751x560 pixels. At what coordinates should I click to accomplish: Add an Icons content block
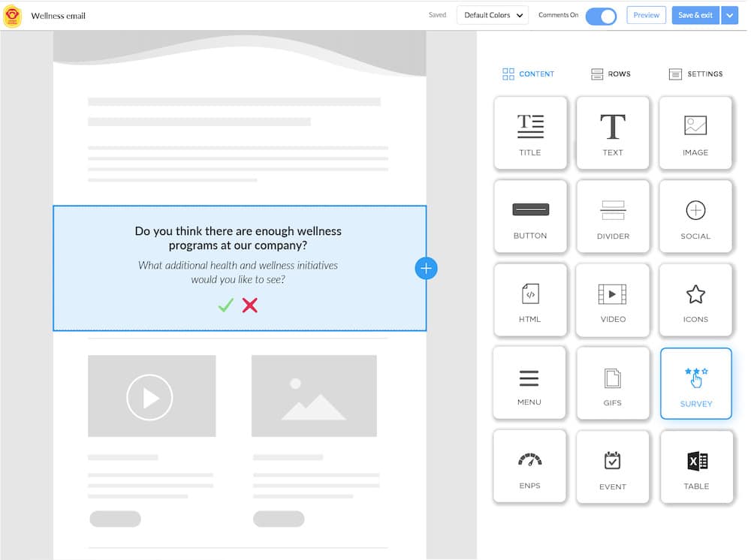(695, 300)
